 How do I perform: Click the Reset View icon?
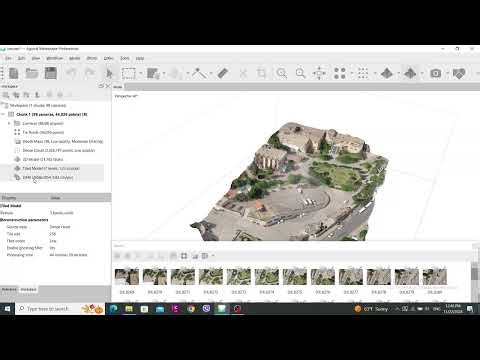(x=319, y=73)
